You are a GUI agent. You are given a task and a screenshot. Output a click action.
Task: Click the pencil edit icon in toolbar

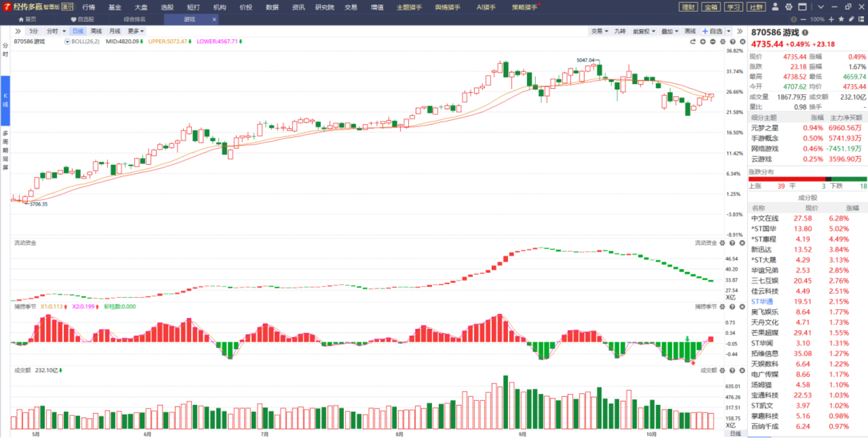click(x=851, y=19)
